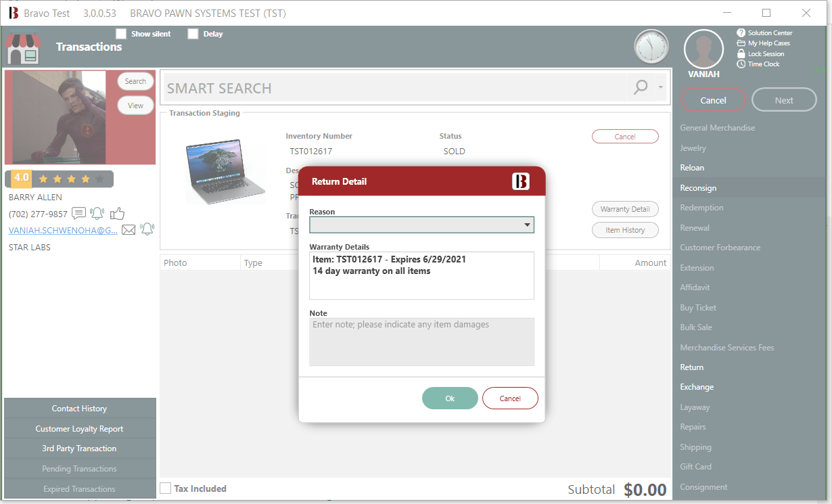This screenshot has width=832, height=504.
Task: Click the thumbs-up icon for Barry Allen
Action: coord(117,214)
